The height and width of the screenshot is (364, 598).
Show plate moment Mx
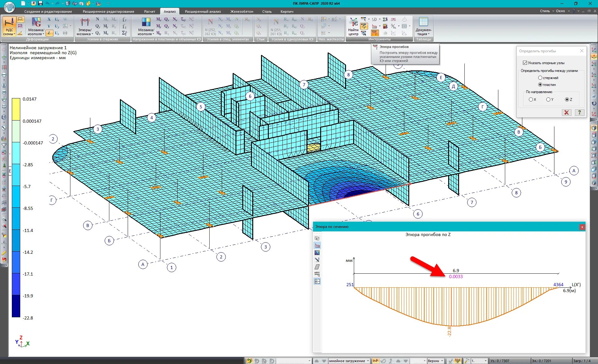click(x=159, y=19)
